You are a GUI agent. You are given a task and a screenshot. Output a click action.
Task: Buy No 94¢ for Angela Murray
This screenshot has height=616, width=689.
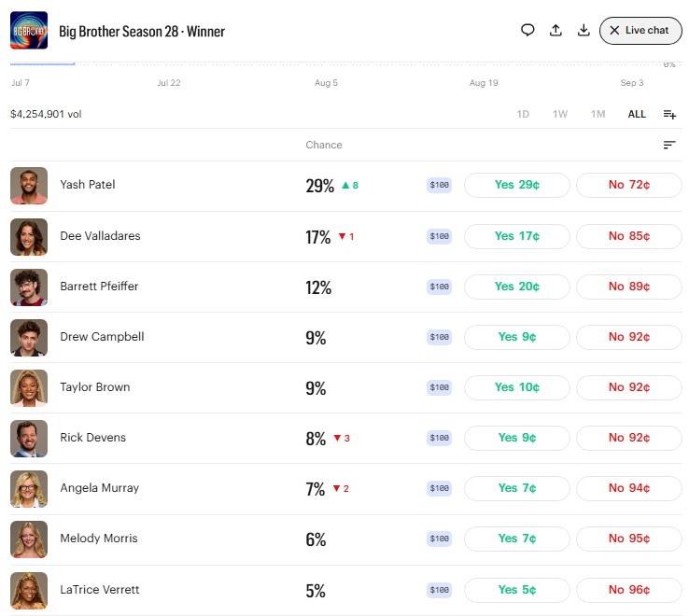coord(629,488)
